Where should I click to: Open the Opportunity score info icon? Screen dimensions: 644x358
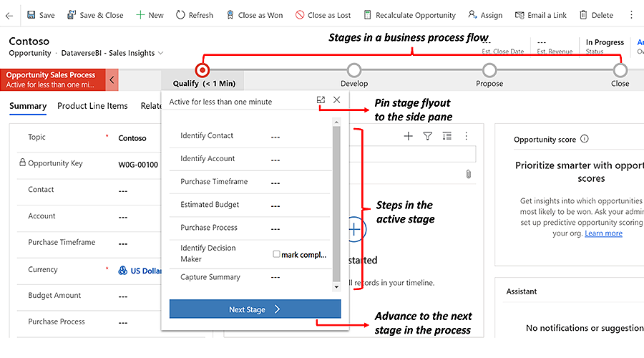click(585, 140)
